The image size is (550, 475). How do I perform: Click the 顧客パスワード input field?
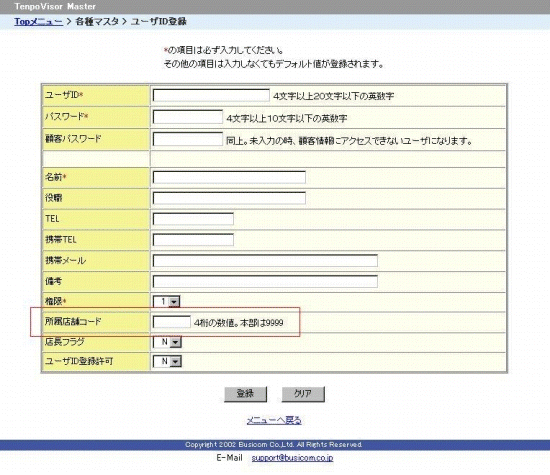click(188, 139)
